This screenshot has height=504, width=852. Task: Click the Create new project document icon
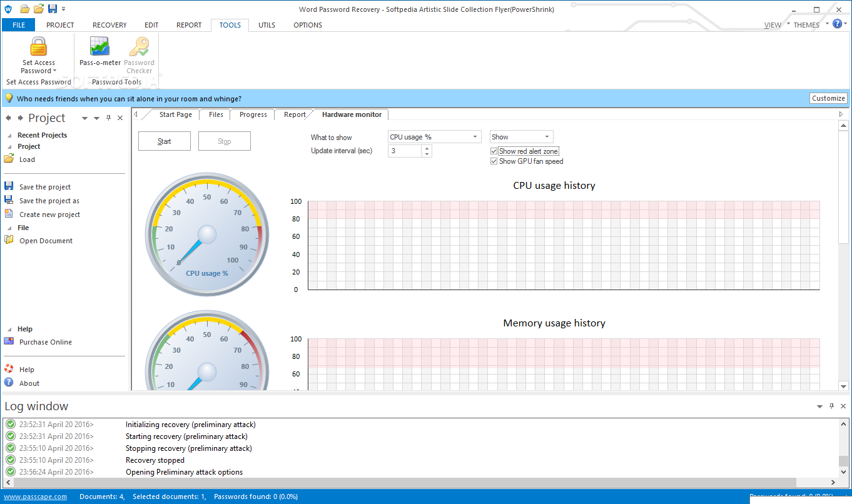point(9,214)
